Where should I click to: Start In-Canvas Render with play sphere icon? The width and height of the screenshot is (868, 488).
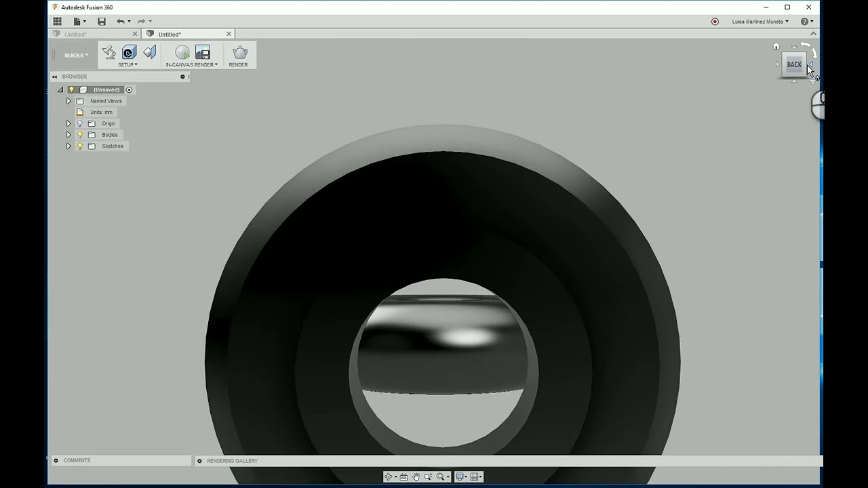point(182,52)
